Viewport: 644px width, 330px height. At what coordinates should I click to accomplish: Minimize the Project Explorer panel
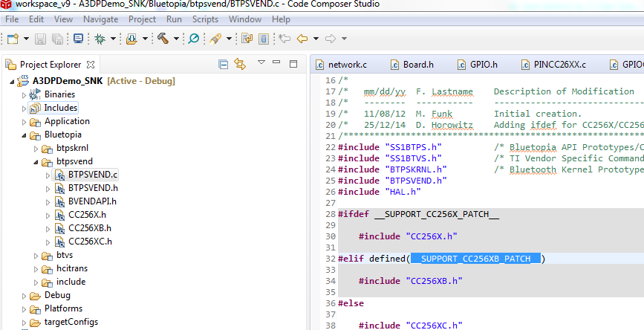click(276, 62)
